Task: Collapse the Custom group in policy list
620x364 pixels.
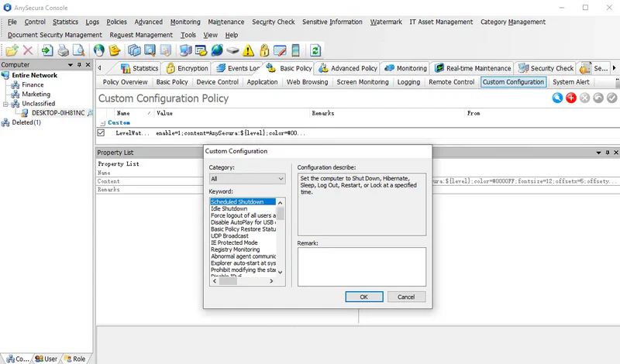Action: pyautogui.click(x=103, y=123)
